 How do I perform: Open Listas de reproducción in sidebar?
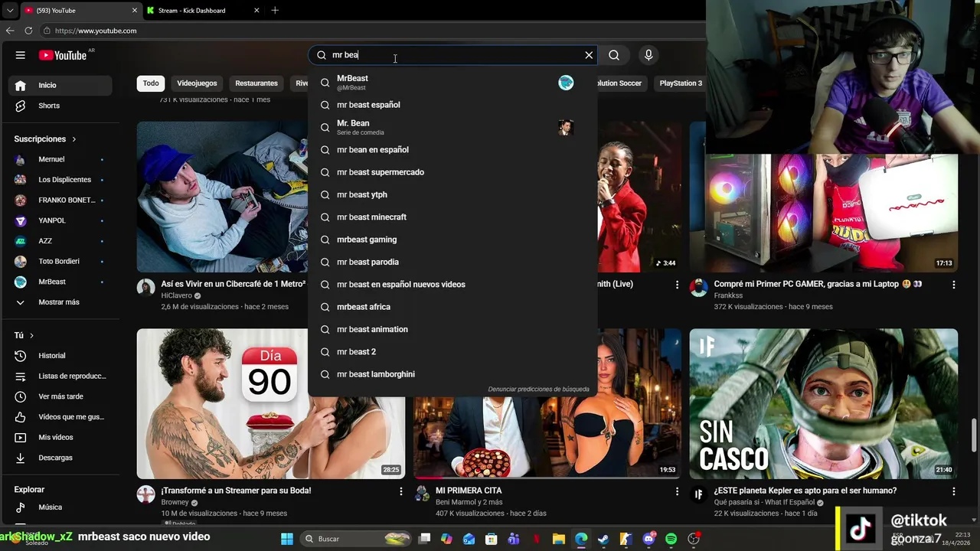(61, 376)
